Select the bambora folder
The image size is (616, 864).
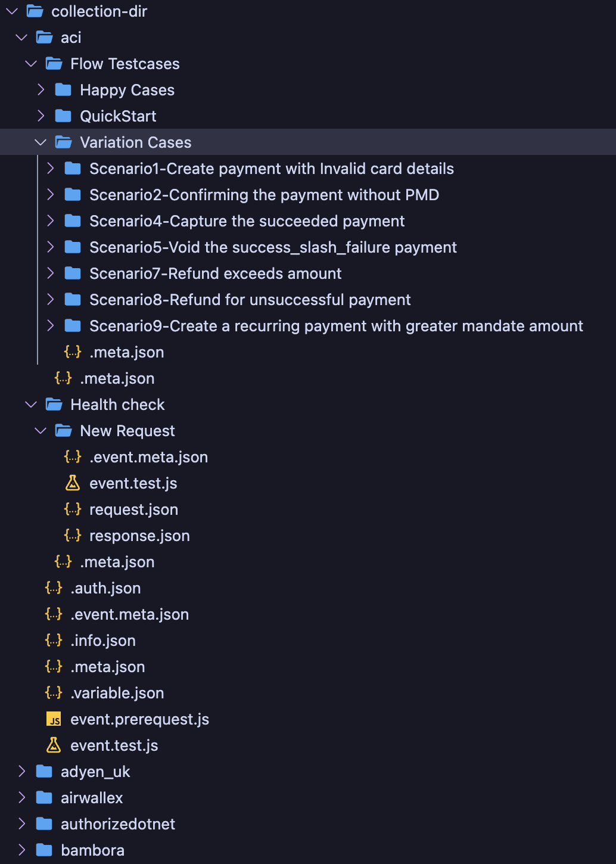pyautogui.click(x=92, y=850)
